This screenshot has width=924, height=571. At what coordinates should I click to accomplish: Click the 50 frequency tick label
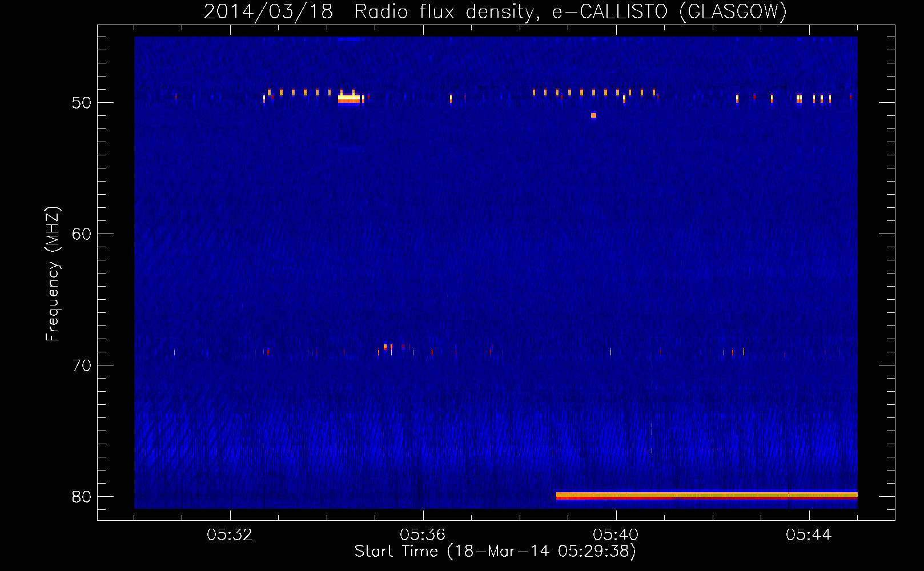pyautogui.click(x=82, y=103)
